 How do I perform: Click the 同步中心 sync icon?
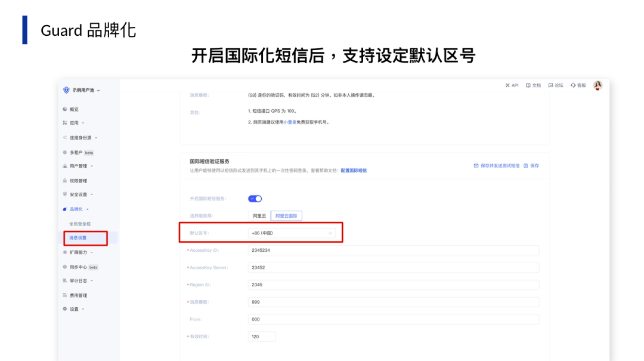(x=64, y=267)
